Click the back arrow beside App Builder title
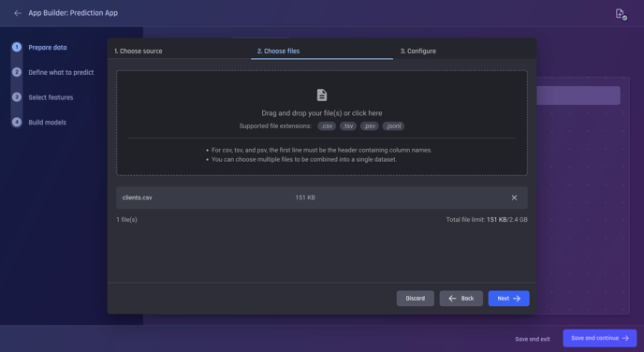Screen dimensions: 644x352 pyautogui.click(x=18, y=13)
